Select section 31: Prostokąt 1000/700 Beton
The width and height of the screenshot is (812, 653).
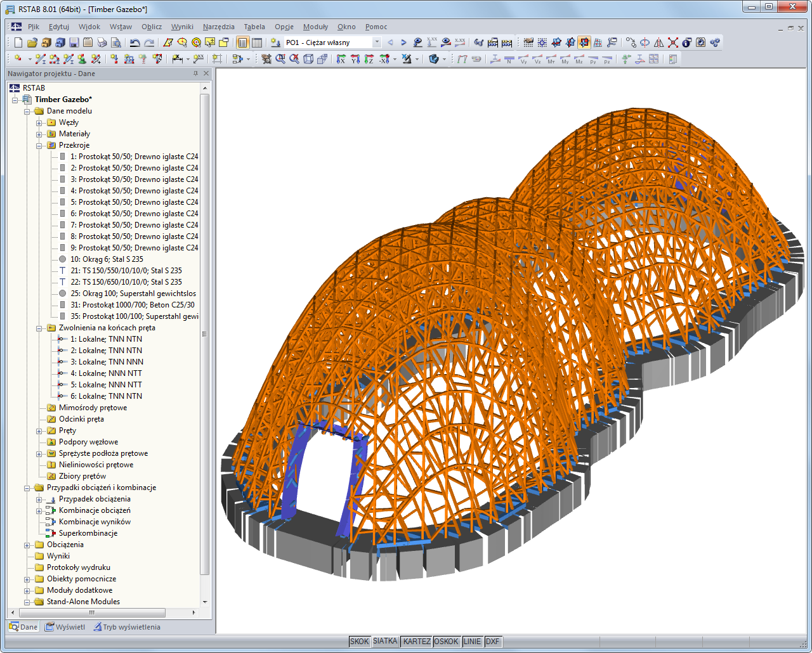pos(132,305)
